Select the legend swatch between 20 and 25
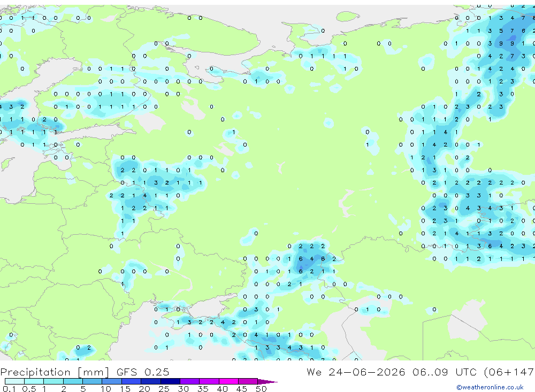This screenshot has width=535, height=392. coord(151,381)
